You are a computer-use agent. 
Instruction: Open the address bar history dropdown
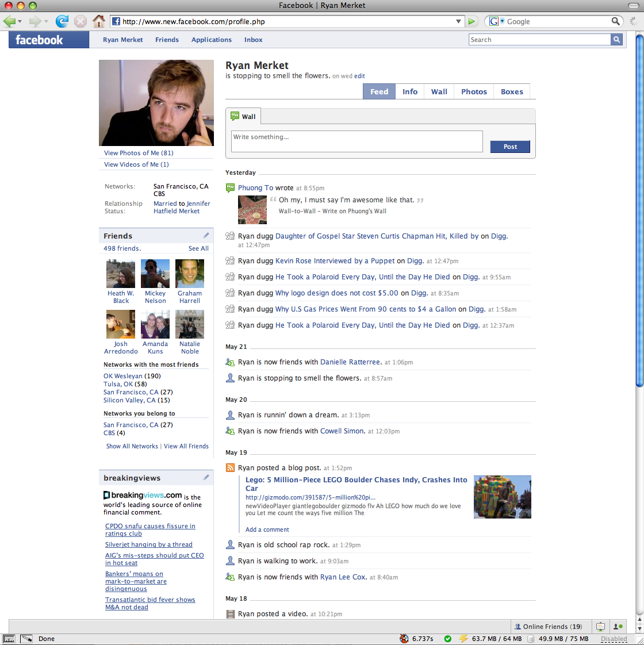(x=458, y=21)
